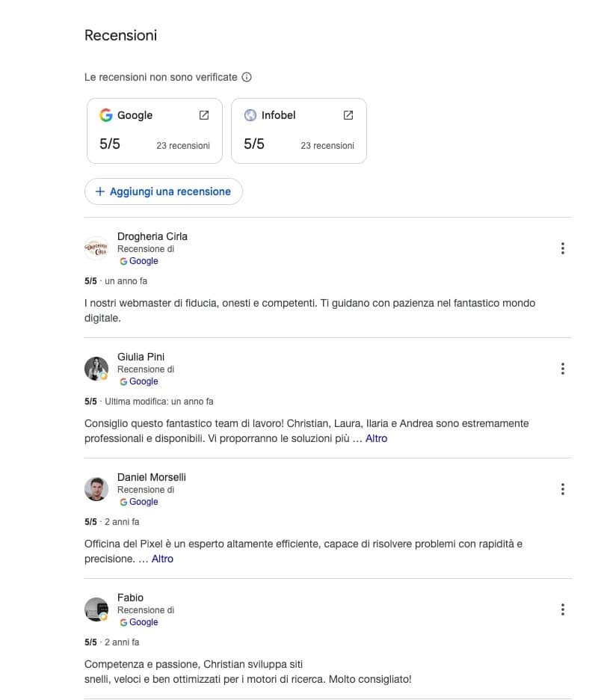Open three-dot menu for Drogheria Cirla review
This screenshot has width=601, height=700.
[x=563, y=248]
